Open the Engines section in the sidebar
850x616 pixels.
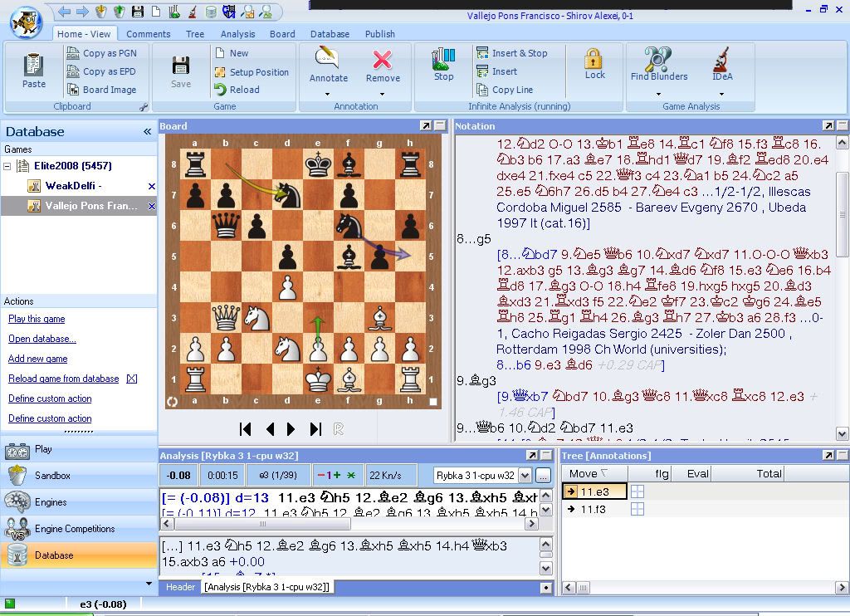pos(79,502)
